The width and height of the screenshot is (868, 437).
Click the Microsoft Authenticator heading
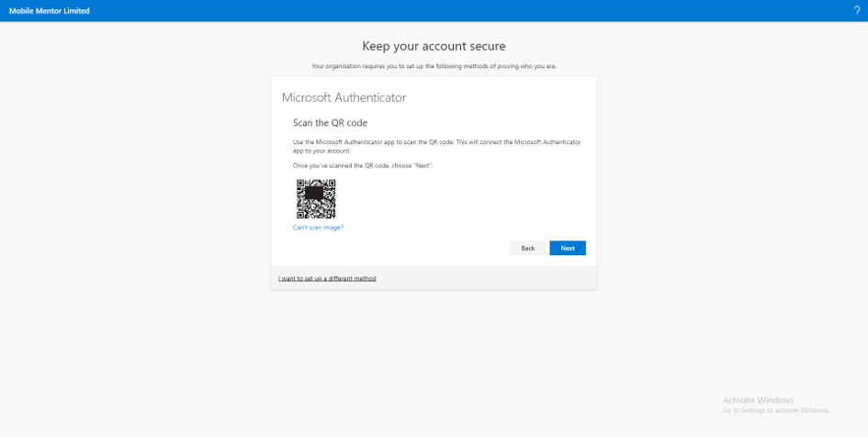tap(344, 98)
